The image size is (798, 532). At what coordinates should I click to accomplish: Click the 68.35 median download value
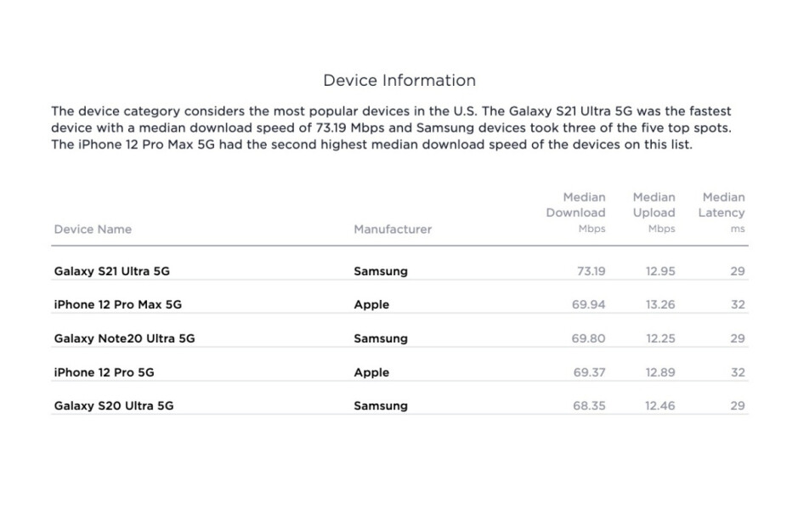[x=589, y=406]
